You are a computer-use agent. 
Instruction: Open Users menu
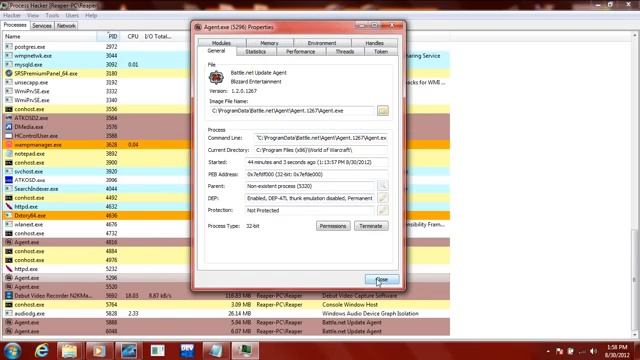click(72, 16)
